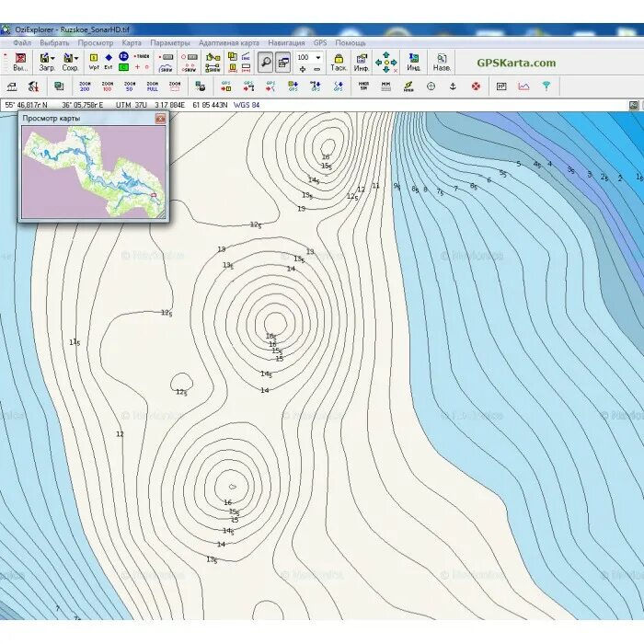Image resolution: width=644 pixels, height=644 pixels.
Task: Select the Wpt waypoint placement tool
Action: pyautogui.click(x=94, y=62)
